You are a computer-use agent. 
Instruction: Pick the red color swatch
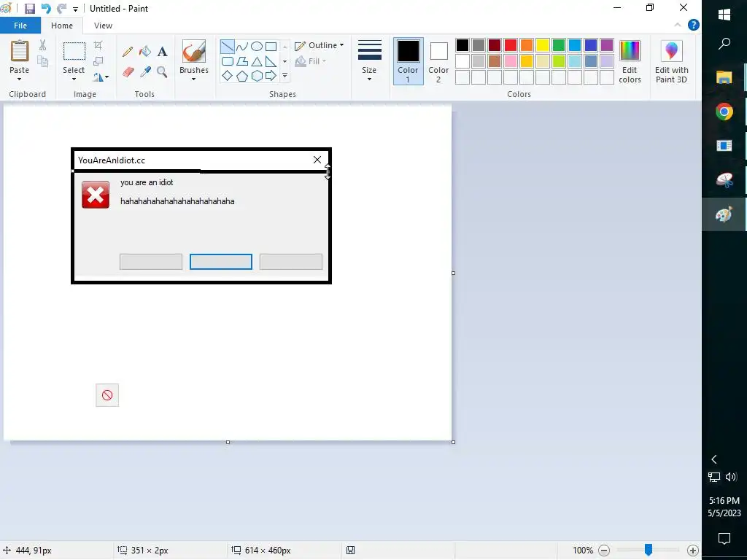point(511,45)
